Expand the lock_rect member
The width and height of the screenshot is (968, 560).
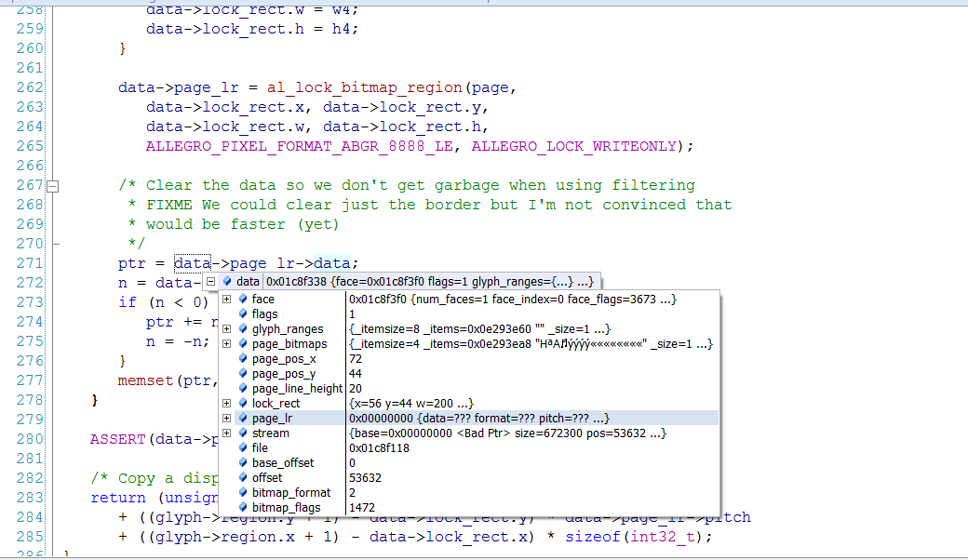click(226, 404)
